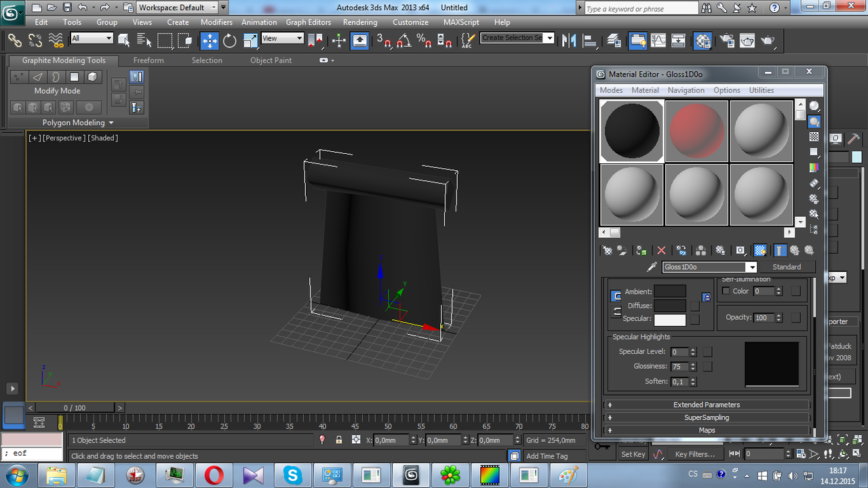
Task: Click the red X reset material icon
Action: [x=661, y=251]
